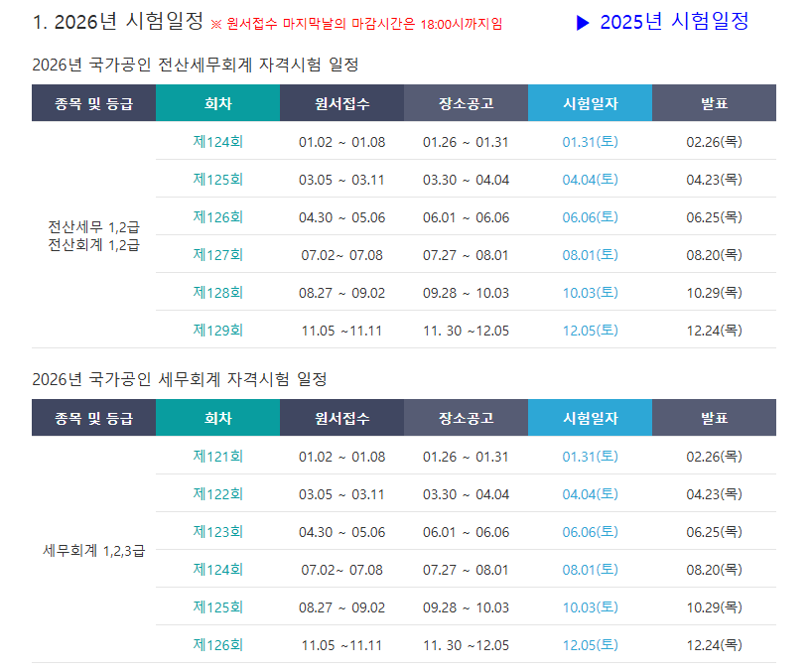Select the 제127회 round link
Viewport: 811px width, 672px height.
pos(217,254)
